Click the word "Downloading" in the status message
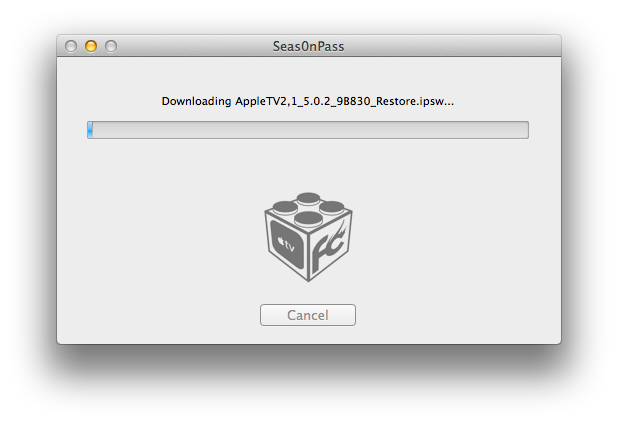Screen dimensions: 618x423 click(198, 102)
